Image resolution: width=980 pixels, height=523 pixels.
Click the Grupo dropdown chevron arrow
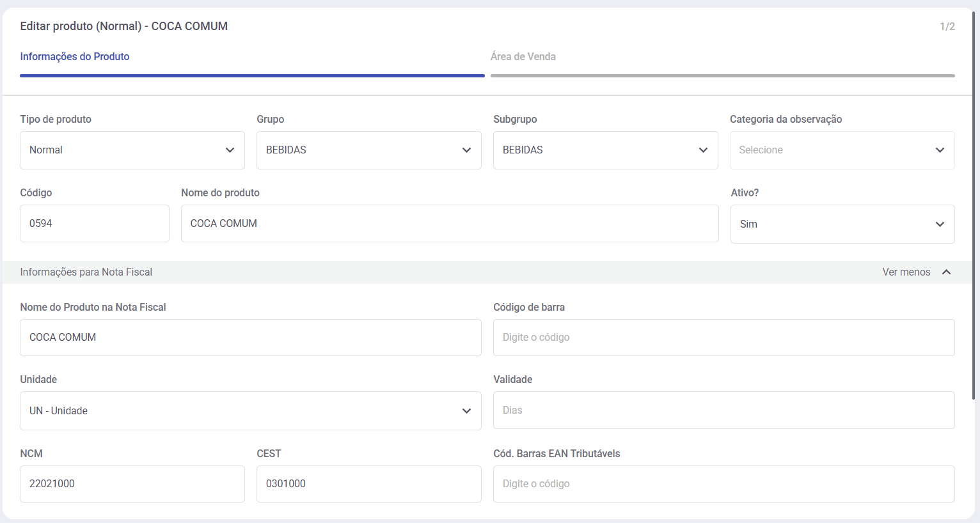(466, 150)
